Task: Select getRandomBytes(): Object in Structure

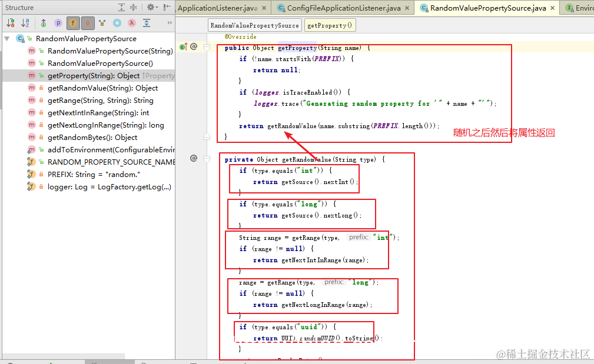Action: (92, 138)
